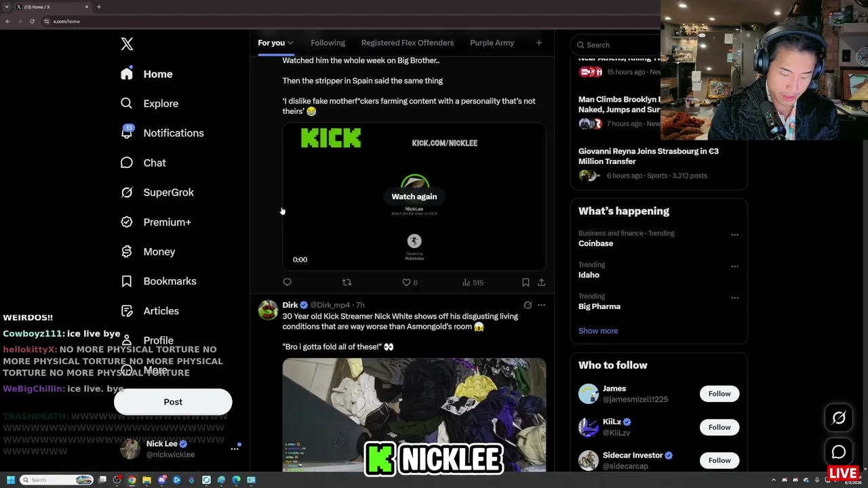Click the X logo in the sidebar
Image resolution: width=868 pixels, height=488 pixels.
click(127, 44)
